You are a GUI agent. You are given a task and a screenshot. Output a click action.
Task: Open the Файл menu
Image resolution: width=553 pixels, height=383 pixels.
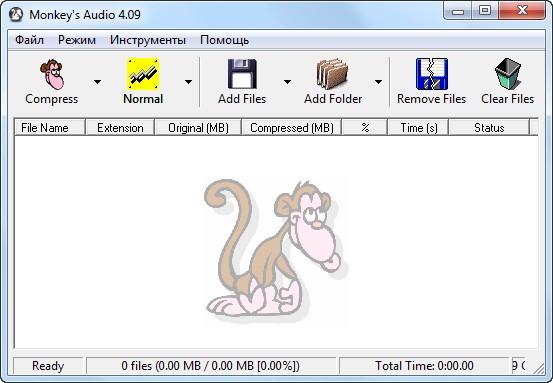(30, 40)
